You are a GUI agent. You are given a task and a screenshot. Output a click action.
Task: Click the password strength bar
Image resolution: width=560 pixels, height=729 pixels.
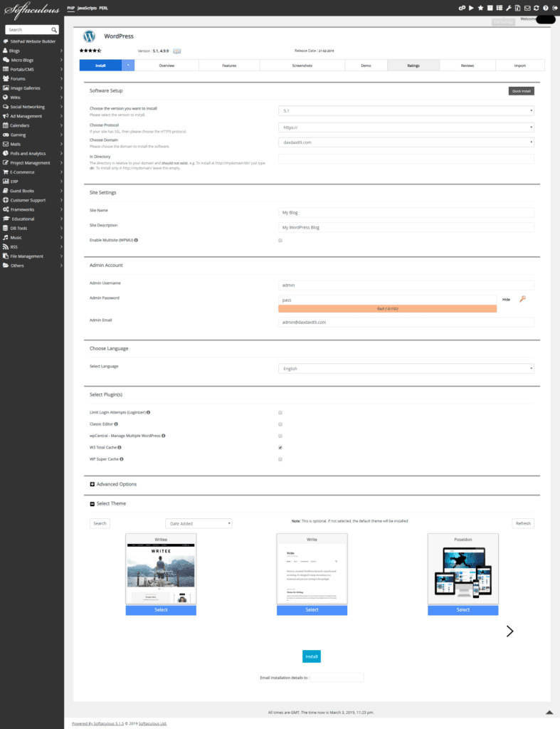(x=387, y=309)
